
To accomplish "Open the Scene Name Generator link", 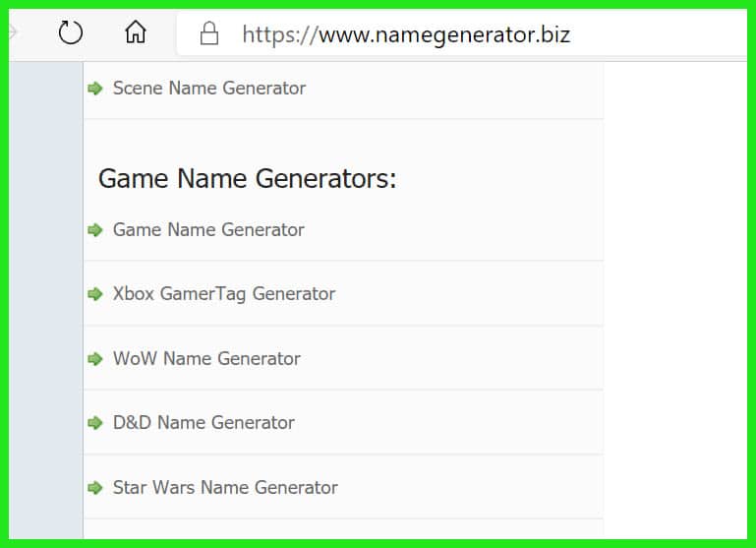I will pos(209,89).
